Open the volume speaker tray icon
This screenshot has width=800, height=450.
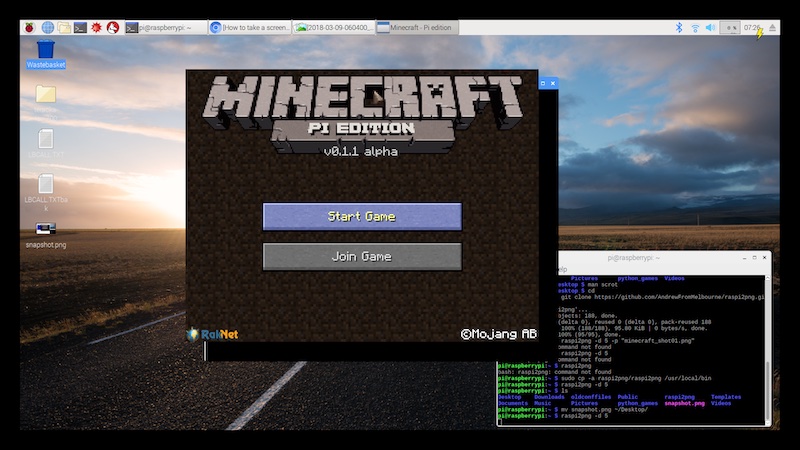coord(710,28)
